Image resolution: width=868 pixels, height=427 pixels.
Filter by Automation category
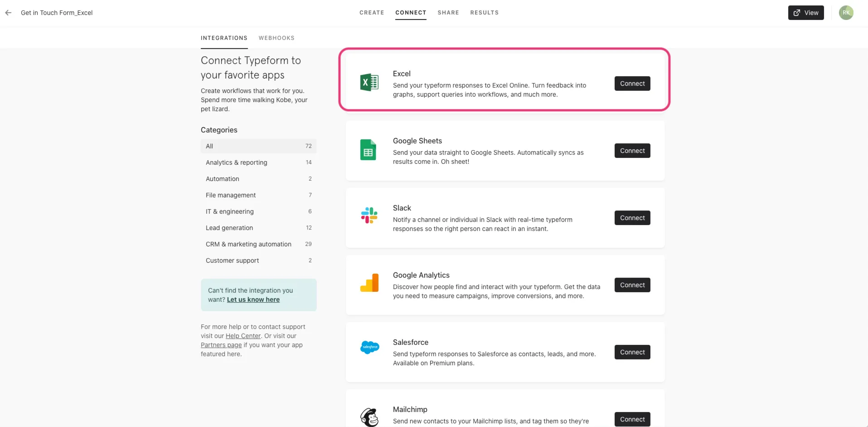point(258,179)
